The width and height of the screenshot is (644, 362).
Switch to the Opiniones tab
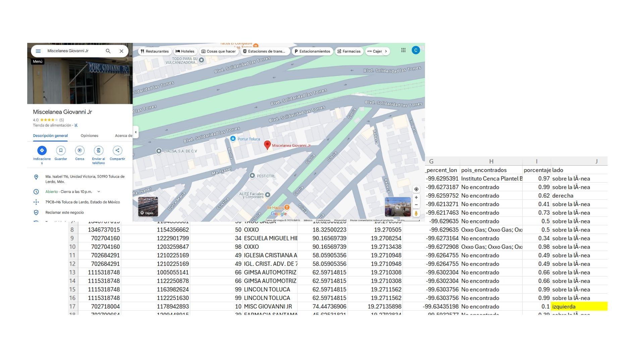[x=89, y=136]
